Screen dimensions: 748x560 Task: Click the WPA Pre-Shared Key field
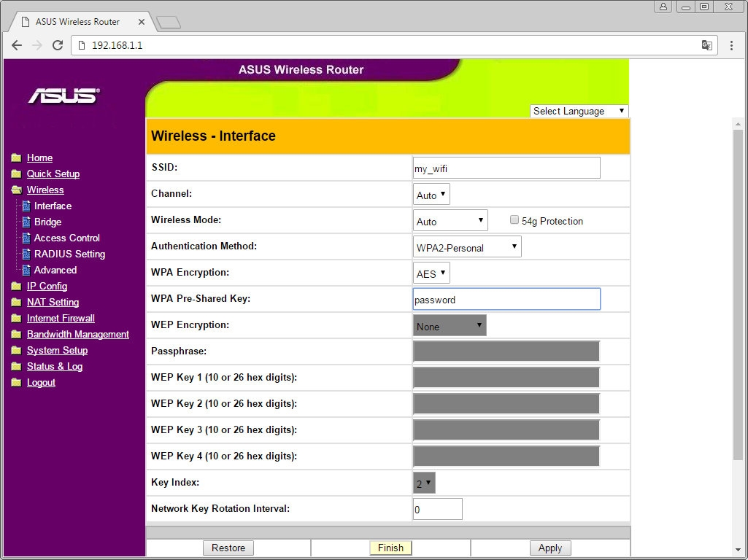click(x=506, y=299)
